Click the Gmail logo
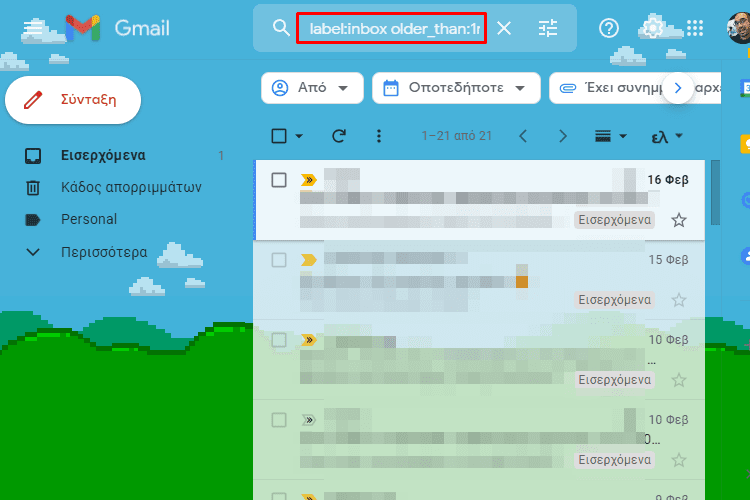The image size is (750, 500). [118, 28]
